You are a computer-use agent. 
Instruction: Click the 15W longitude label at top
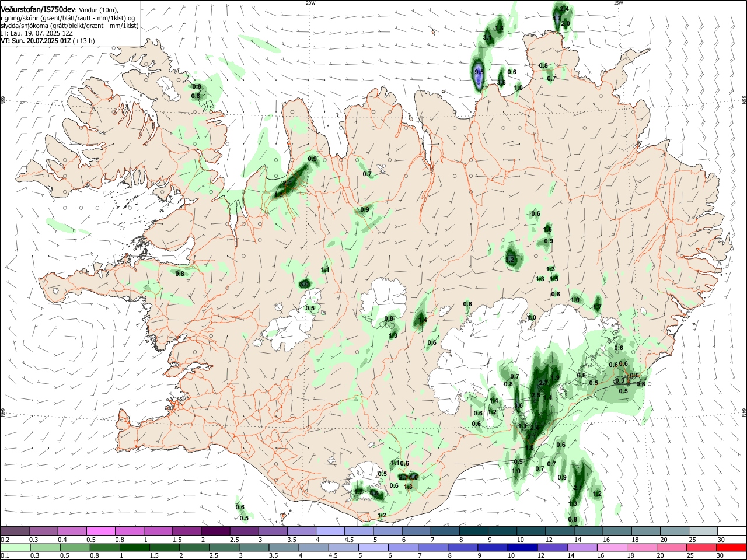[x=618, y=3]
